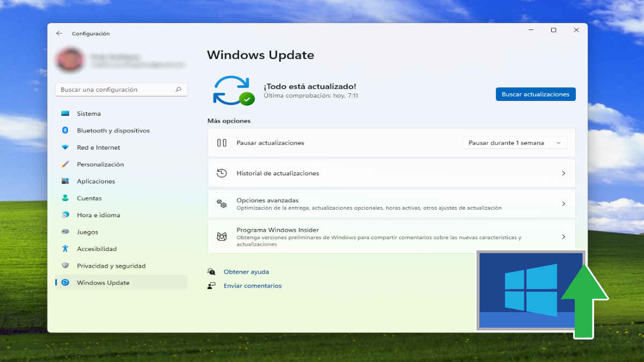Click the Última comprobación: hoy, 7:11 text

tap(311, 96)
